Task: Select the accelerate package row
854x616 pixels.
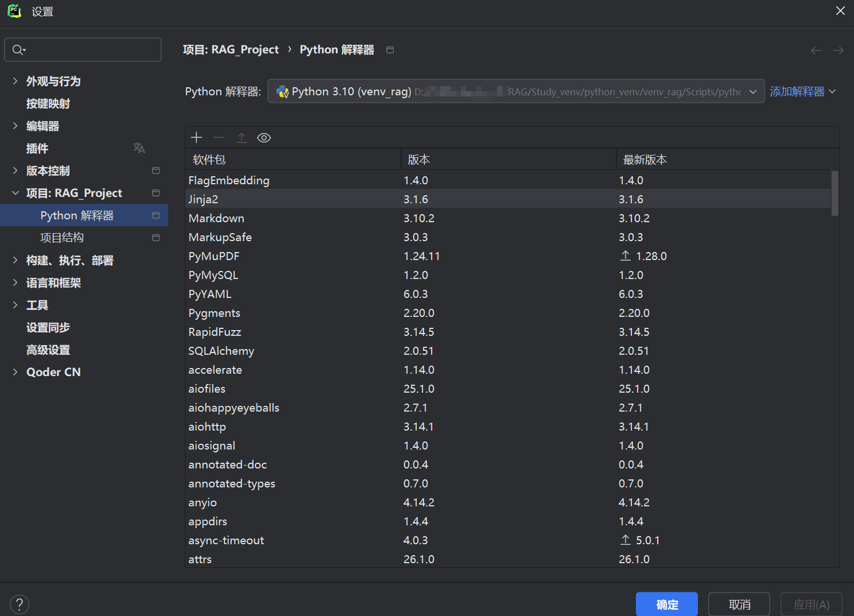Action: click(x=508, y=370)
